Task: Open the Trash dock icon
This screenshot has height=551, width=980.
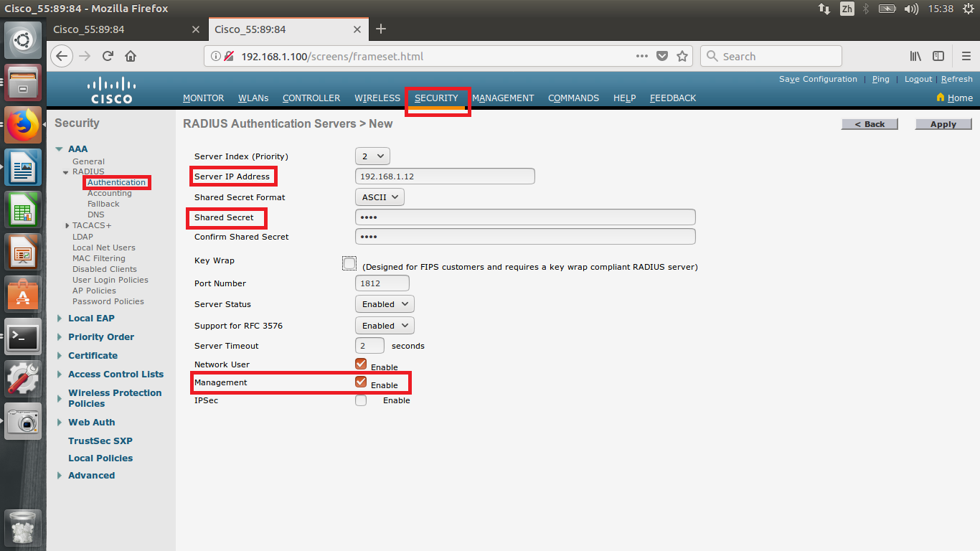Action: coord(23,528)
